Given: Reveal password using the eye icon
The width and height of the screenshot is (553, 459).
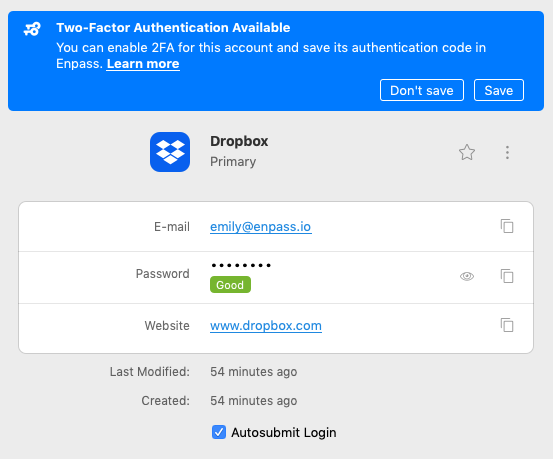Looking at the screenshot, I should [x=467, y=276].
